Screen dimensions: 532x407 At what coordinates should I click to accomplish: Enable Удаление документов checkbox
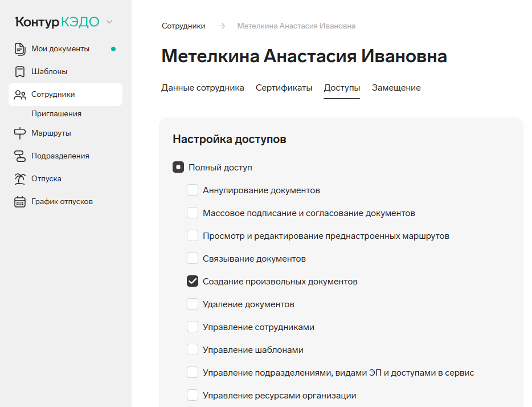(193, 304)
